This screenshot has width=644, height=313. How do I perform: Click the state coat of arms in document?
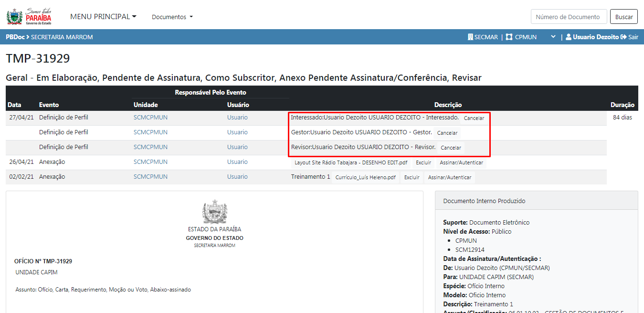coord(214,212)
